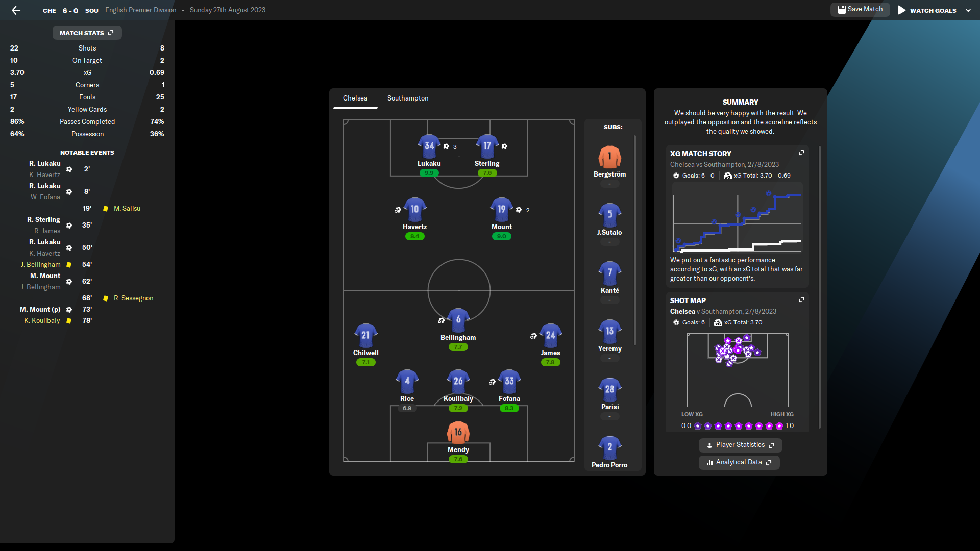Click the summary panel scrollbar

(x=820, y=286)
